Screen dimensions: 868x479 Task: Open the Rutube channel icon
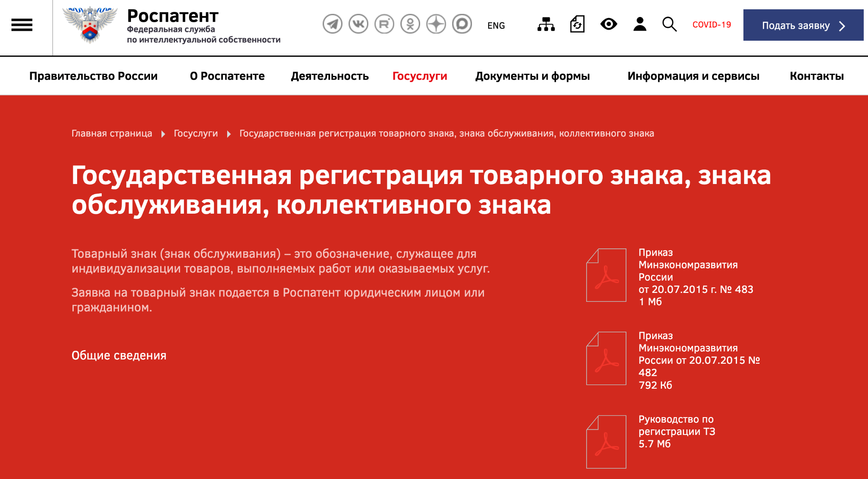(384, 24)
